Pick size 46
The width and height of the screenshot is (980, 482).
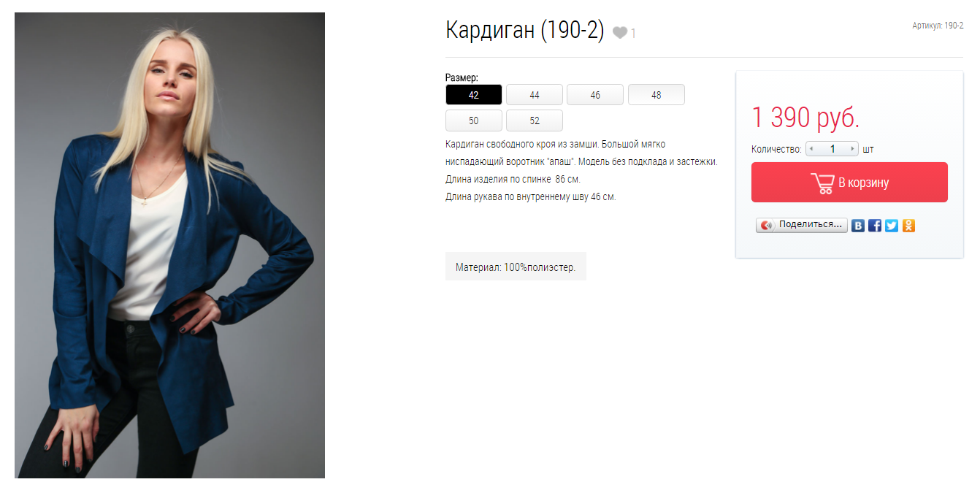pos(595,95)
